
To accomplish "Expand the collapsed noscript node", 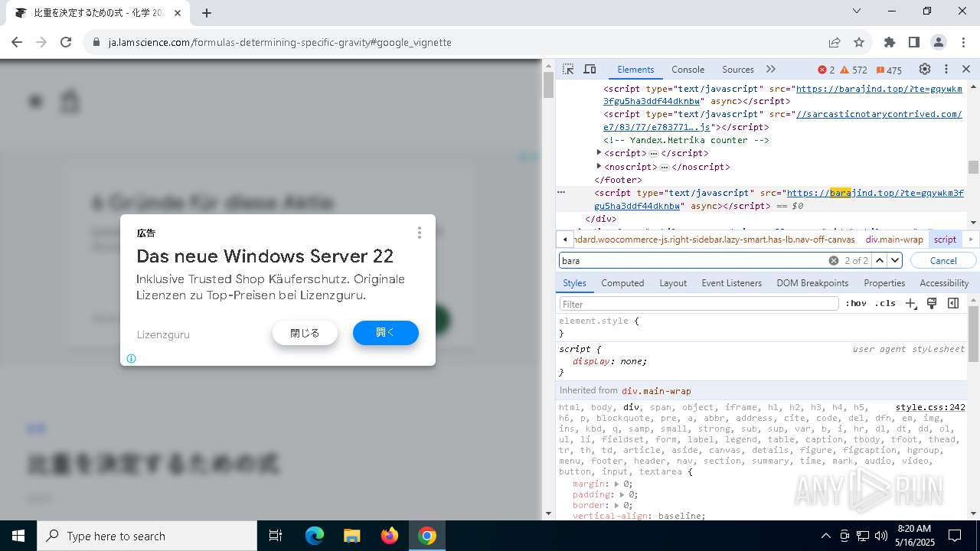I will click(x=599, y=166).
